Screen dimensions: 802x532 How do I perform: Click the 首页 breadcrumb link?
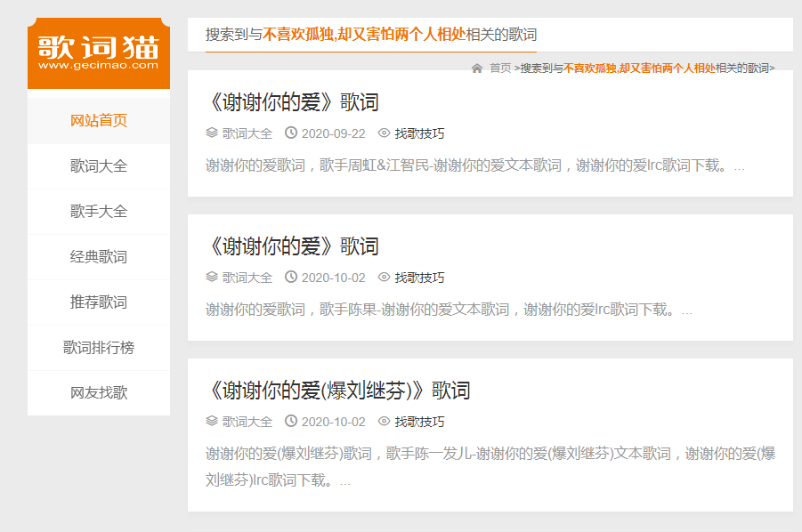coord(500,69)
